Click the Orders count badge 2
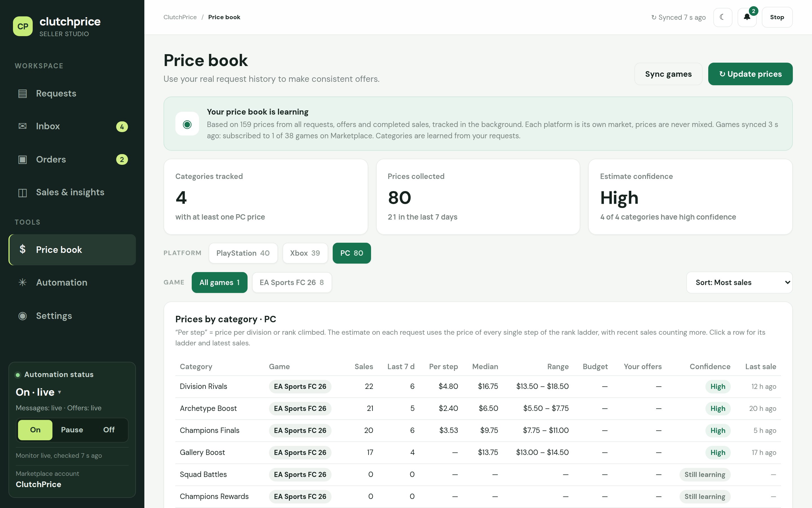 122,159
